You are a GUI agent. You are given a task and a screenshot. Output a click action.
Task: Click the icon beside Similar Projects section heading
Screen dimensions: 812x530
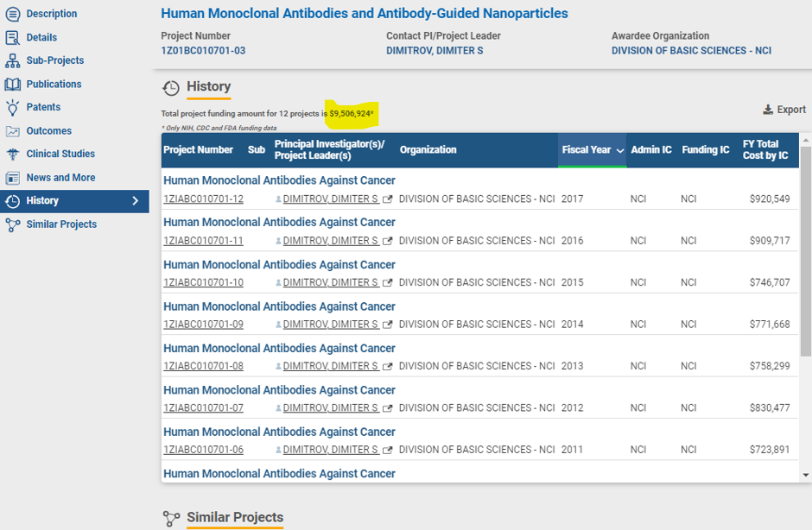pos(171,518)
